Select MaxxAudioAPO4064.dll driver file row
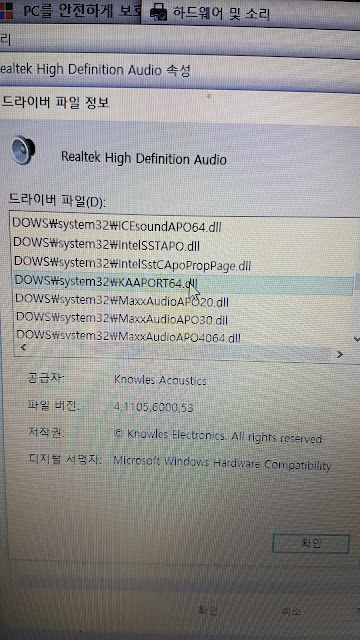 (x=128, y=336)
